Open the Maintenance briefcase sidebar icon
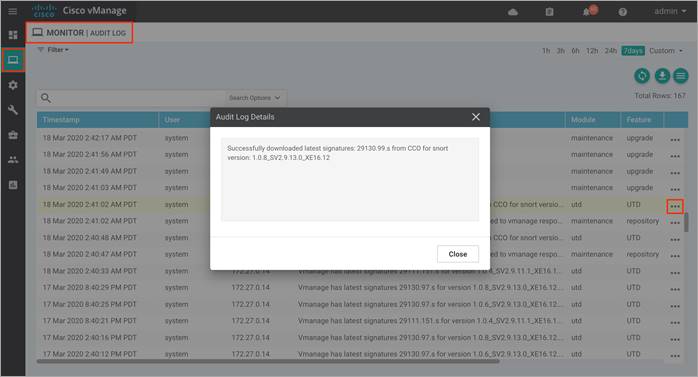Screen dimensions: 698x377 click(x=13, y=135)
